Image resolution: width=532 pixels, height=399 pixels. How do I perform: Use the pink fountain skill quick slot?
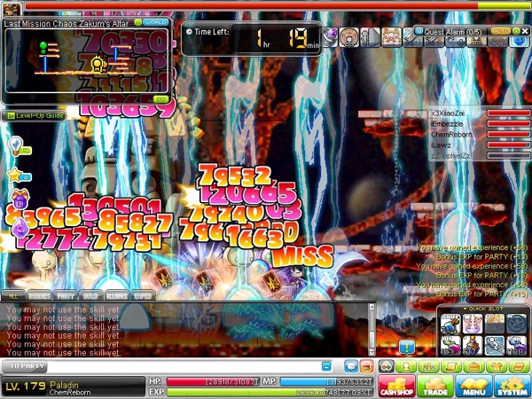[473, 325]
